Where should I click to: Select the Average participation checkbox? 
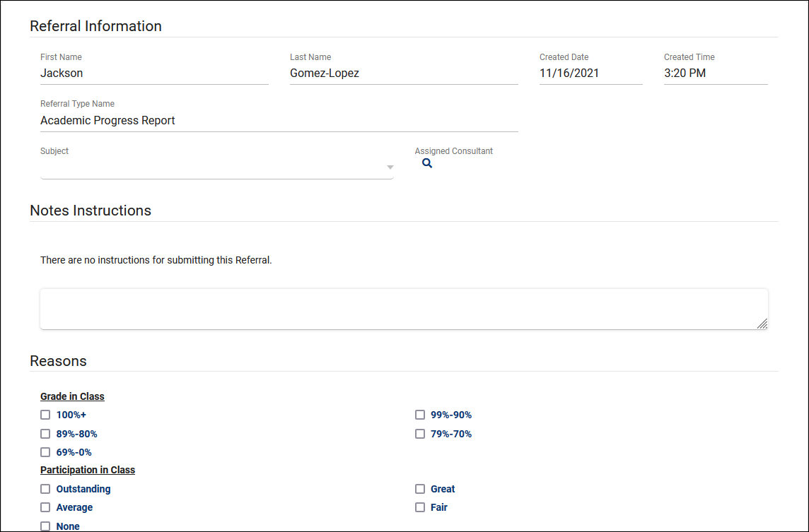(x=45, y=507)
